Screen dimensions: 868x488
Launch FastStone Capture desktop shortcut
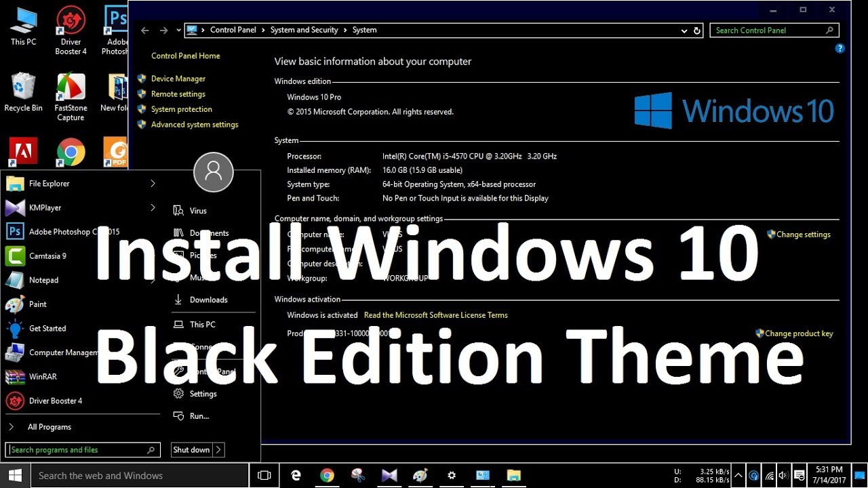click(x=71, y=97)
